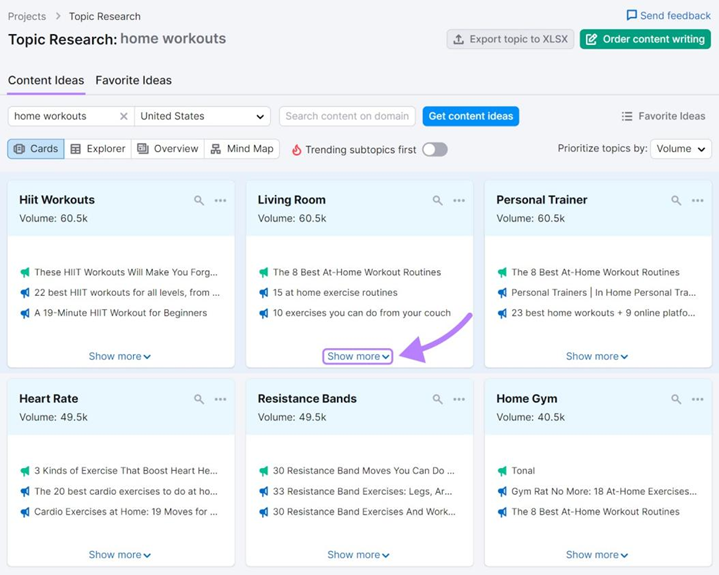The height and width of the screenshot is (575, 719).
Task: Open the United States country dropdown
Action: coord(203,116)
